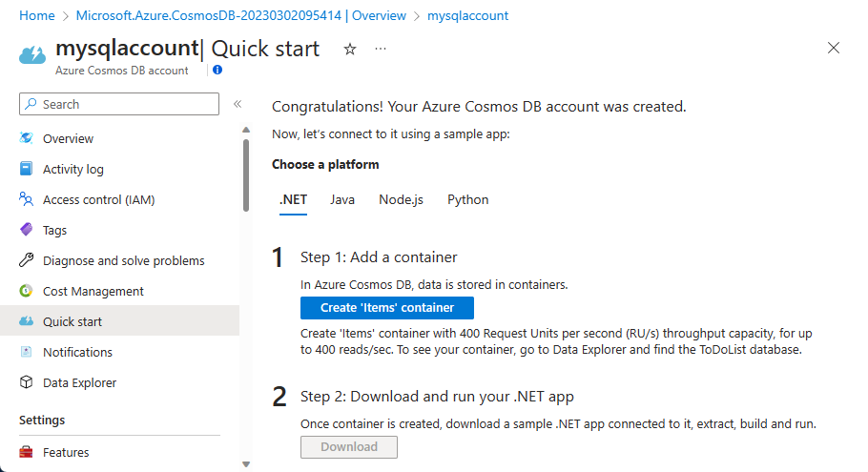This screenshot has height=472, width=868.
Task: Click the Tags icon in sidebar
Action: click(27, 230)
